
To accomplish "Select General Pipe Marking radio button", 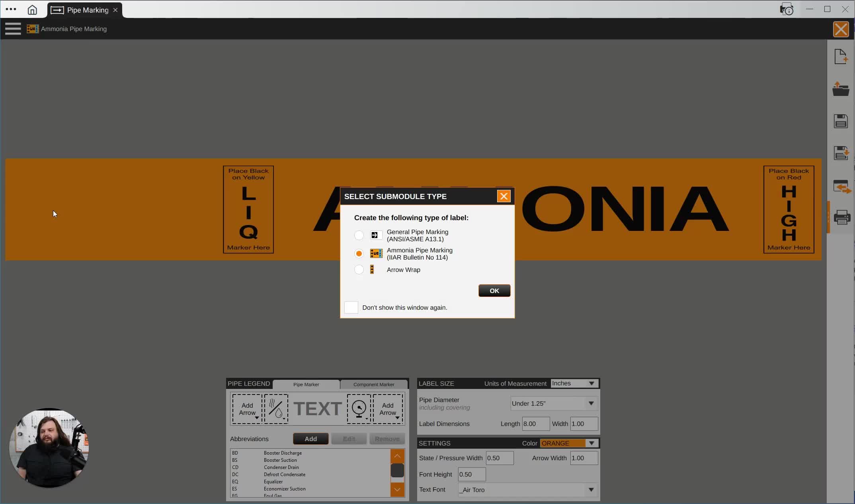I will pyautogui.click(x=359, y=235).
